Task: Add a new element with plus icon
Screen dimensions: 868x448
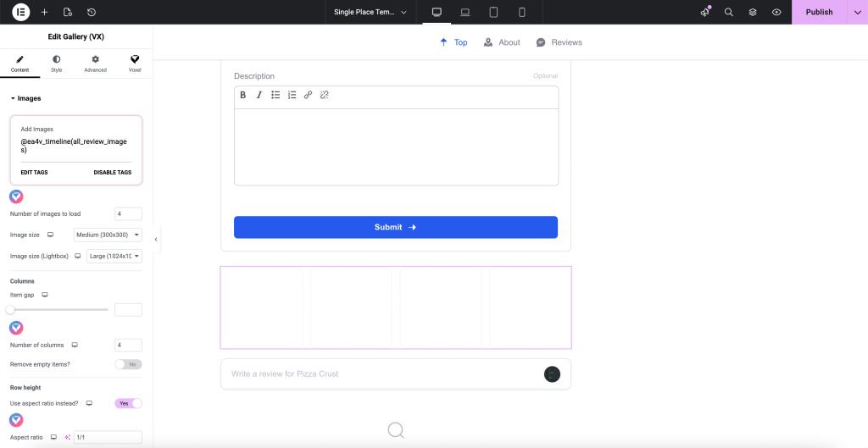Action: (45, 13)
